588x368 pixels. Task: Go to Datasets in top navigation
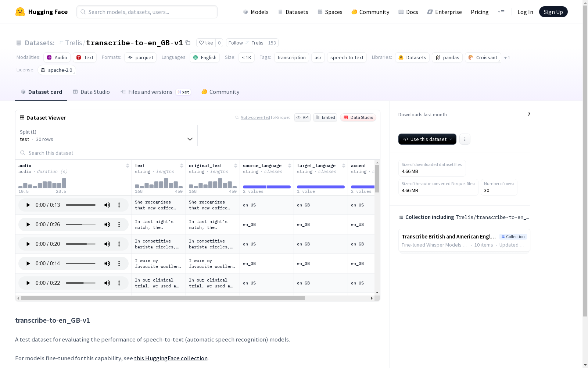click(293, 12)
